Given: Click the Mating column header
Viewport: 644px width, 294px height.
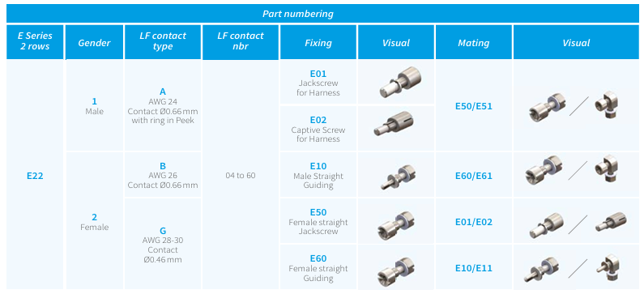Looking at the screenshot, I should click(x=474, y=42).
